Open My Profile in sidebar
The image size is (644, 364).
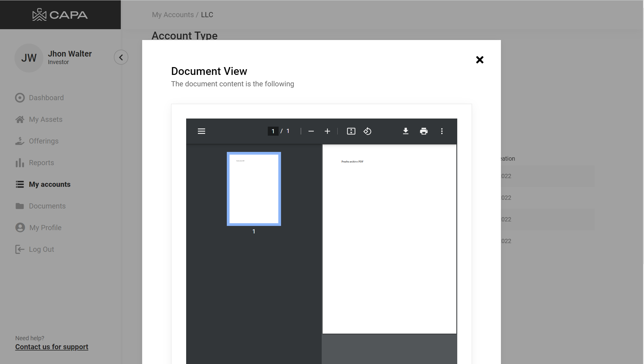(45, 228)
